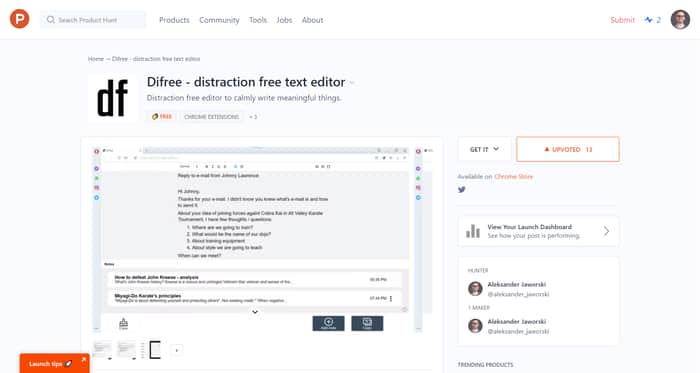700x373 pixels.
Task: Click the Product Hunt logo icon
Action: click(20, 19)
